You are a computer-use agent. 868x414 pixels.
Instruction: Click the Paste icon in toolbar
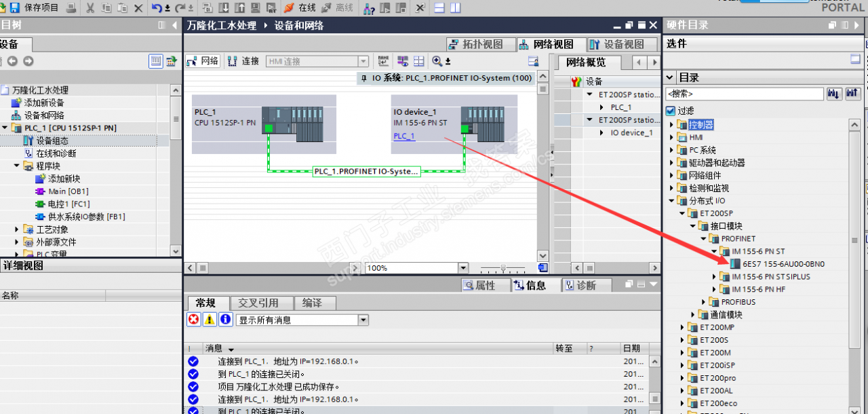tap(123, 8)
